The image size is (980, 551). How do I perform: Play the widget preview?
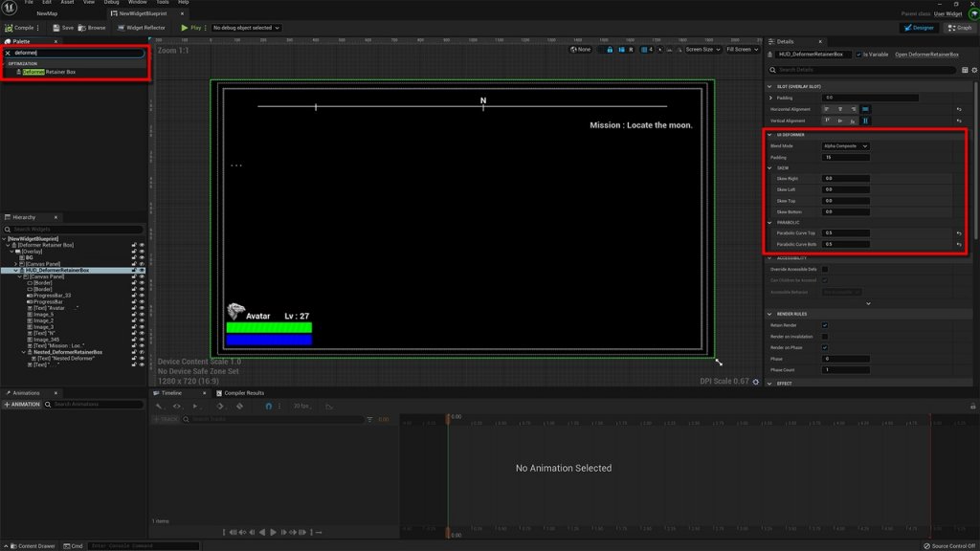pos(190,28)
